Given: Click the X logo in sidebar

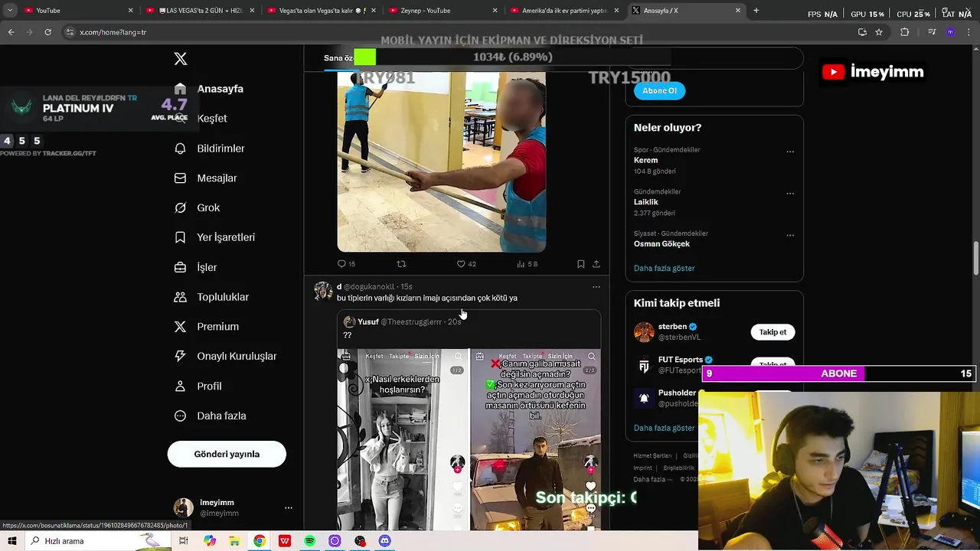Looking at the screenshot, I should click(x=181, y=59).
